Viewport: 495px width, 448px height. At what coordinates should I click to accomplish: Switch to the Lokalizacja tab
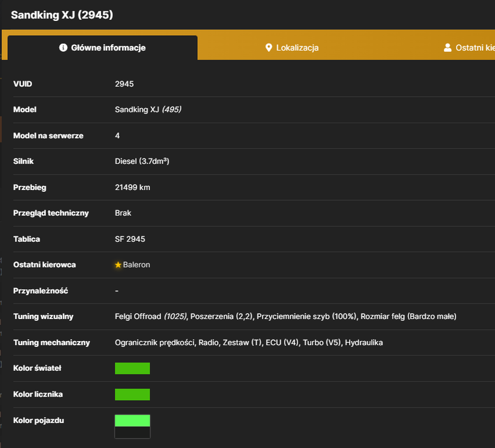click(292, 48)
